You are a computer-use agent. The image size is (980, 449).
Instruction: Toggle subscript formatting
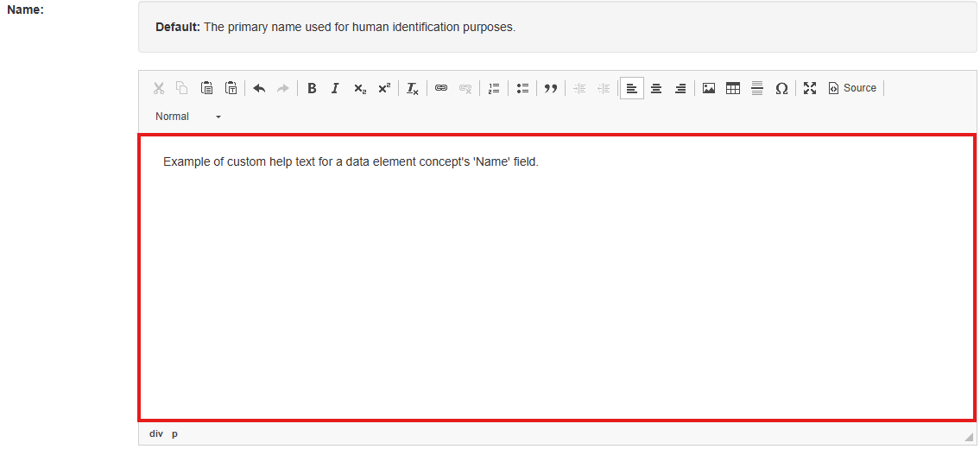click(359, 88)
